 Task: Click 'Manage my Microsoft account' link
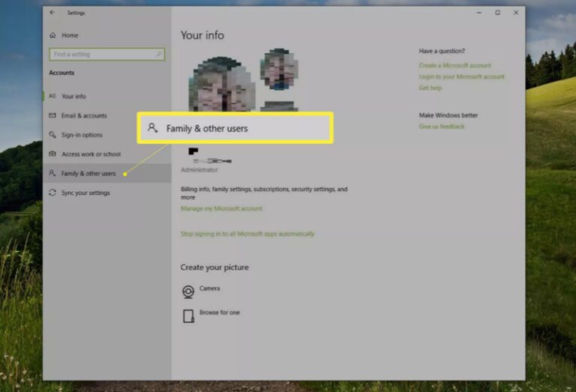click(221, 208)
